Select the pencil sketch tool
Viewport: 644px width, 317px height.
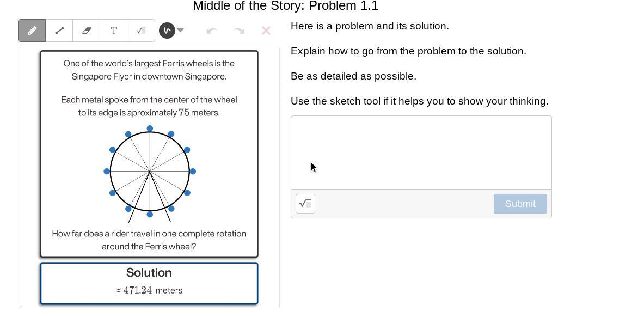pyautogui.click(x=32, y=31)
